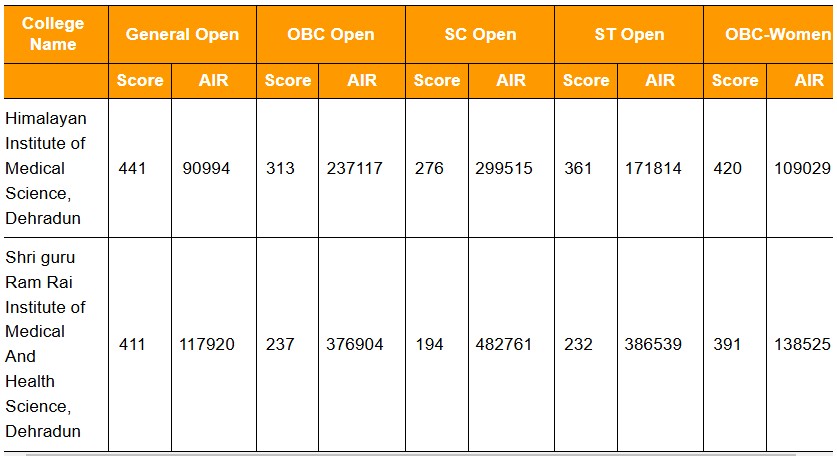Click the OBC-Women AIR value 109029
Screen dimensions: 837x456
802,168
